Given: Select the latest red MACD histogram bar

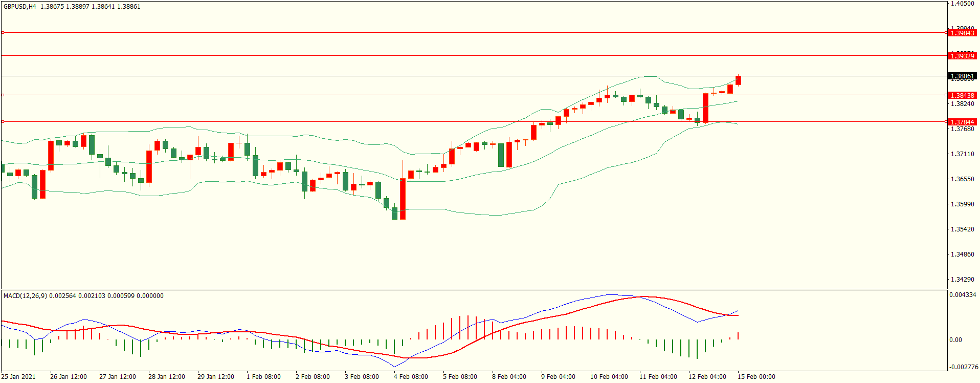Looking at the screenshot, I should (738, 336).
